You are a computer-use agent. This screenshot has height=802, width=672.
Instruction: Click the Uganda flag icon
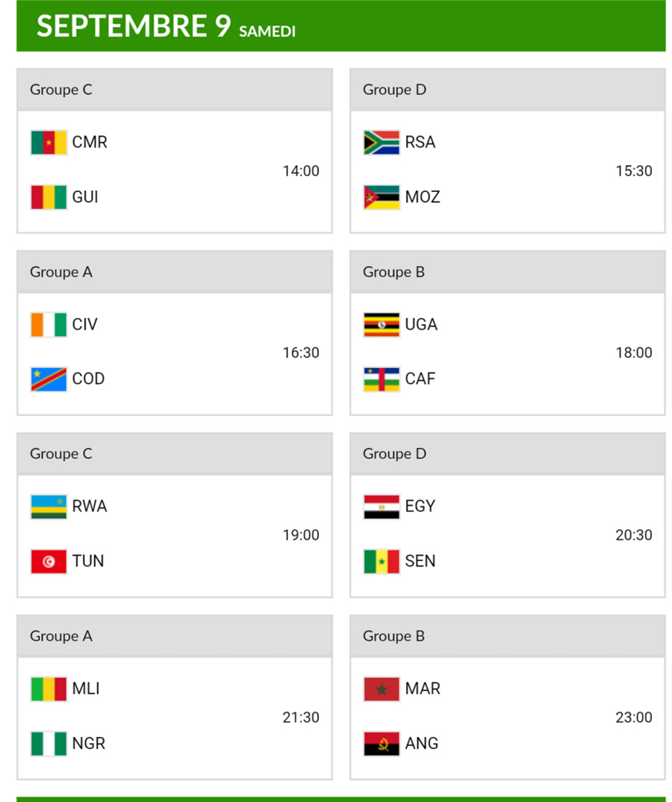[382, 324]
